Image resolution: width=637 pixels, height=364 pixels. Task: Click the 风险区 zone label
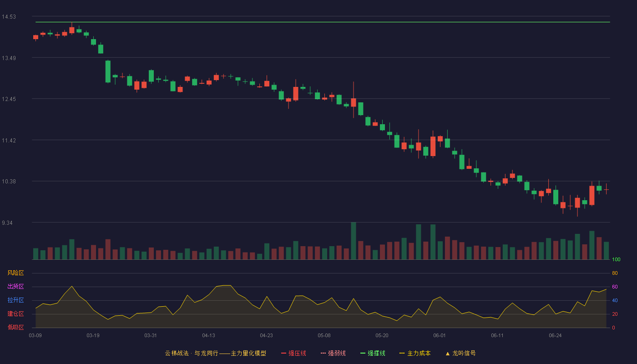(x=15, y=273)
